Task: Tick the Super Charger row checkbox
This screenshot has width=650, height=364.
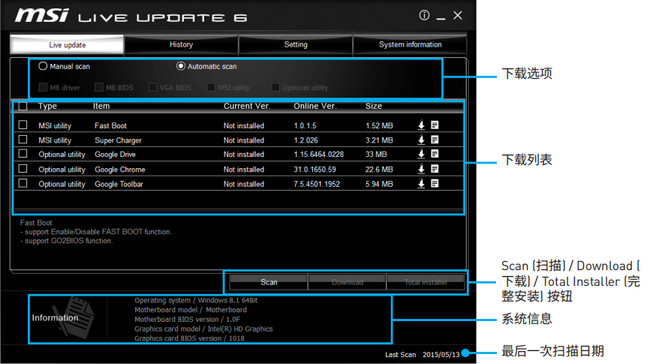Action: [23, 139]
